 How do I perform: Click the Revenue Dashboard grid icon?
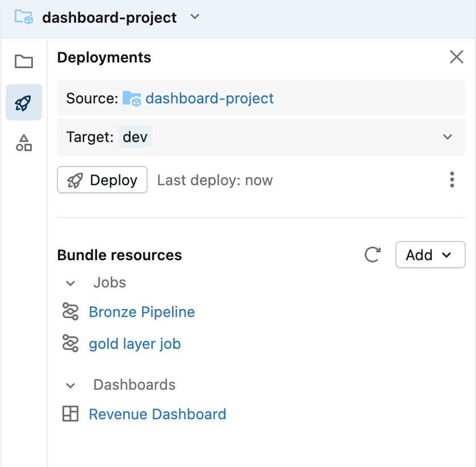click(x=70, y=414)
